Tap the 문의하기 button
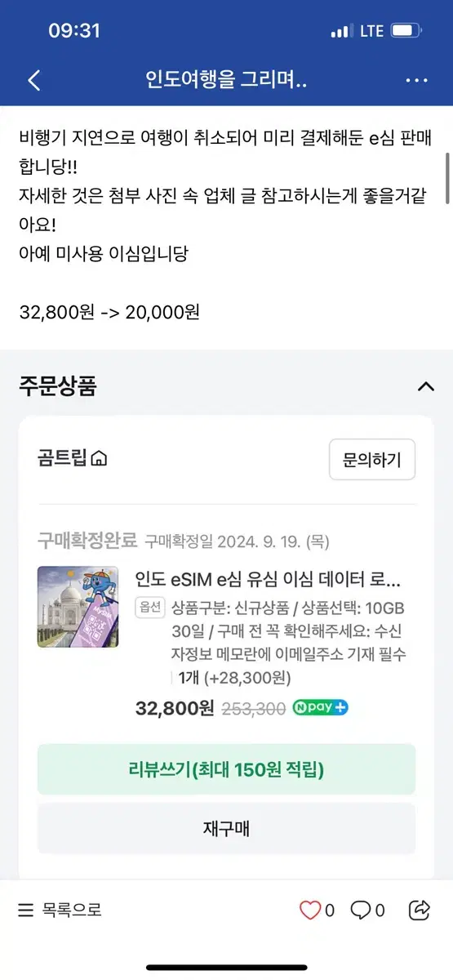The height and width of the screenshot is (980, 453). point(372,460)
